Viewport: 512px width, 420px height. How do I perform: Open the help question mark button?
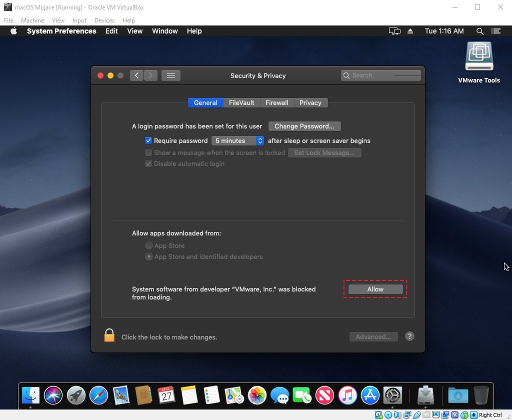[409, 336]
